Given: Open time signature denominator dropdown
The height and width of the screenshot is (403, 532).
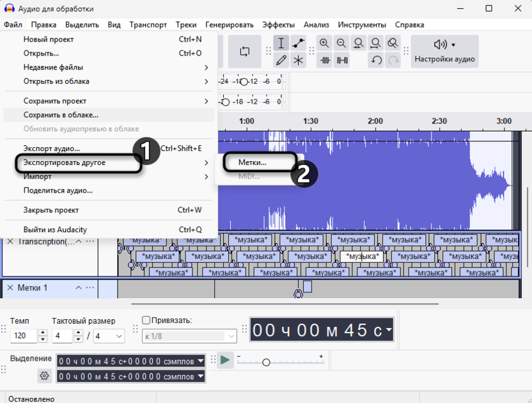Looking at the screenshot, I should [x=109, y=336].
